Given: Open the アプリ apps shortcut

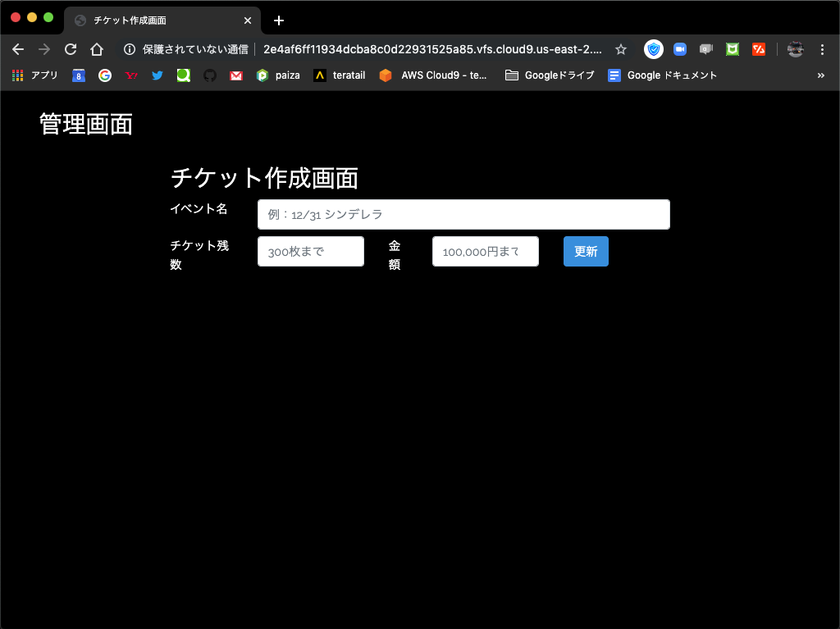Looking at the screenshot, I should point(34,75).
